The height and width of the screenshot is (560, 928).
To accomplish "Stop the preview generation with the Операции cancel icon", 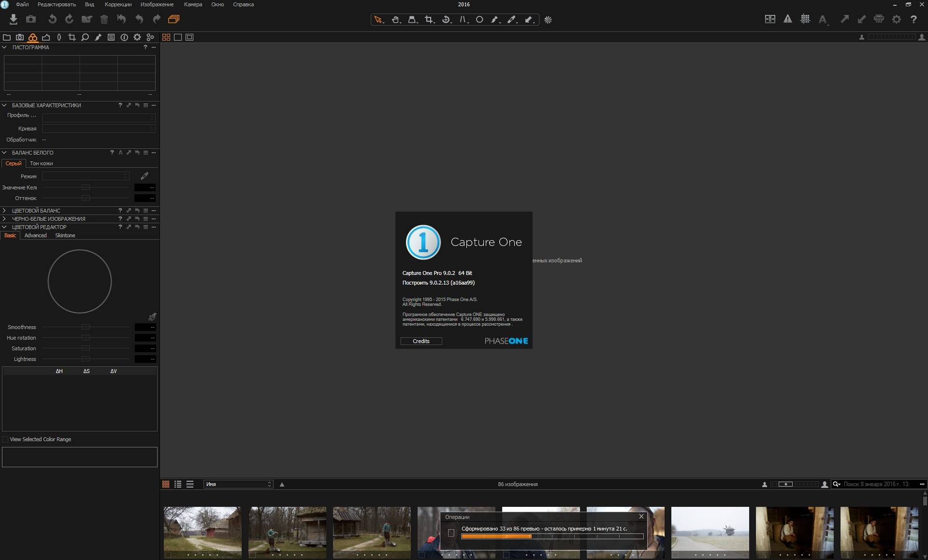I will click(x=451, y=533).
